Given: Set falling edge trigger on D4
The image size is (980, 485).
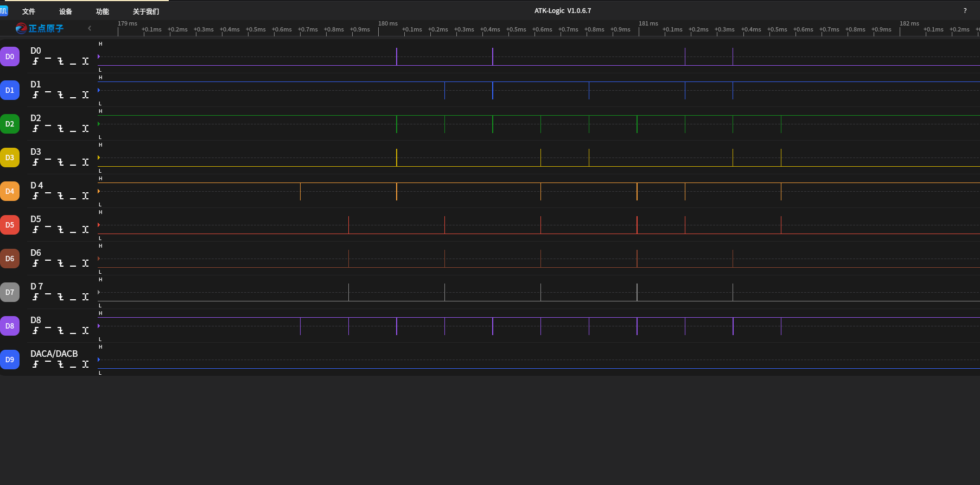Looking at the screenshot, I should [60, 196].
